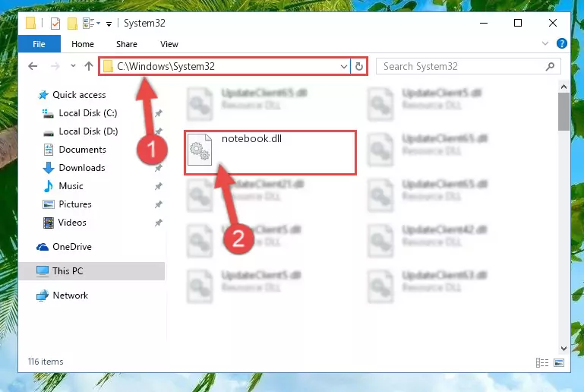Click the 116 items status text

point(46,362)
